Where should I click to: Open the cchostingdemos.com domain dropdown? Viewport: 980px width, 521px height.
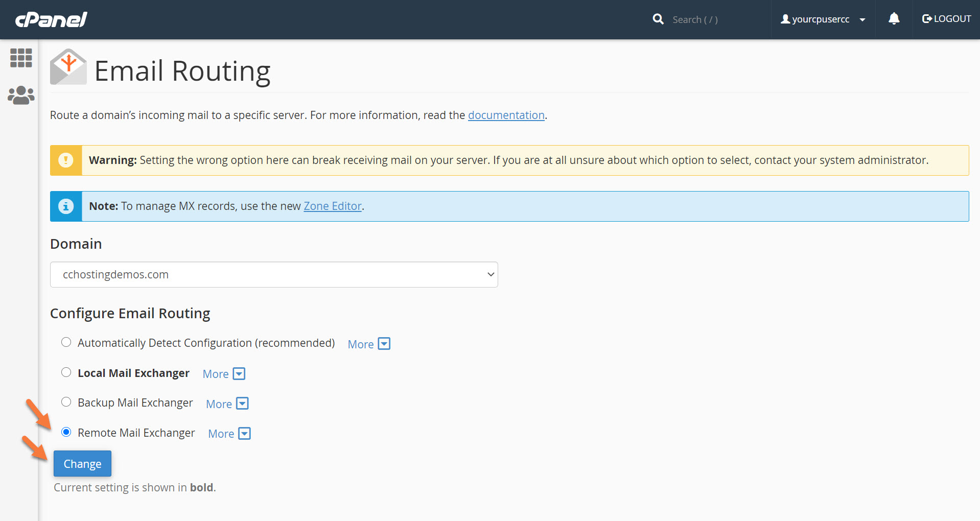(274, 275)
